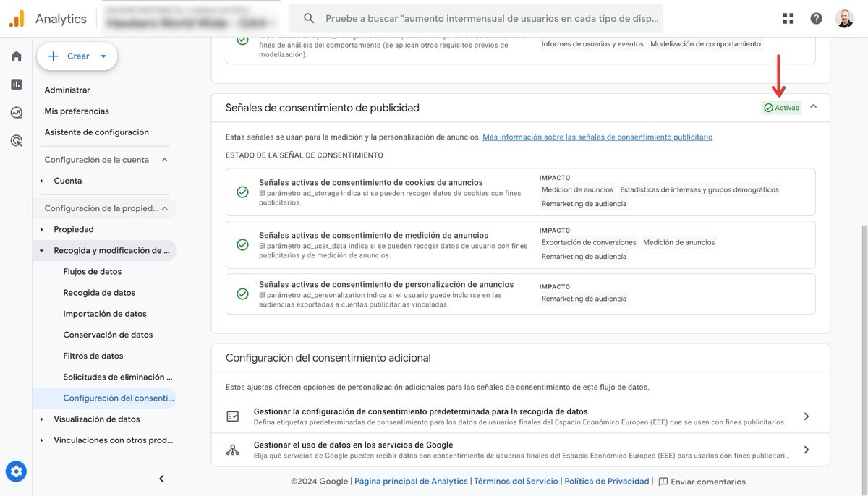Select Solicitudes de eliminación item
This screenshot has width=868, height=496.
[118, 377]
